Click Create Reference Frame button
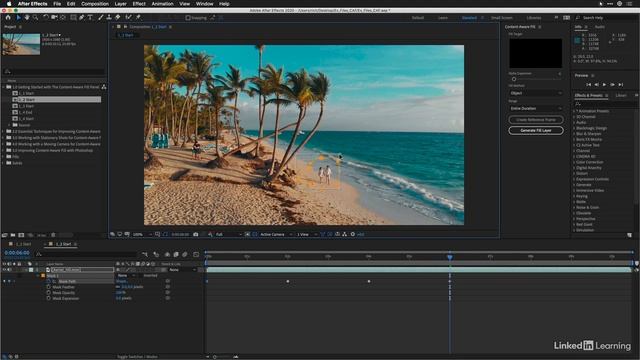The image size is (640, 360). coord(536,120)
